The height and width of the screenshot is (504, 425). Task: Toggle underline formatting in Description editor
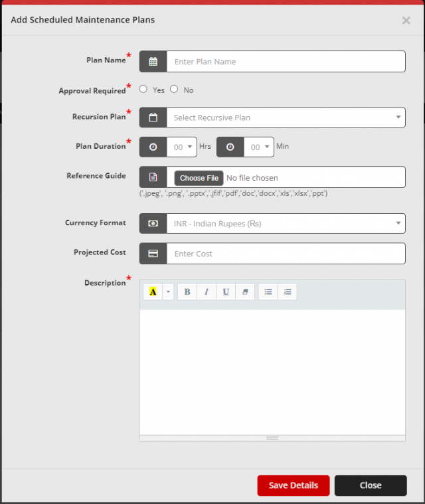[x=226, y=292]
